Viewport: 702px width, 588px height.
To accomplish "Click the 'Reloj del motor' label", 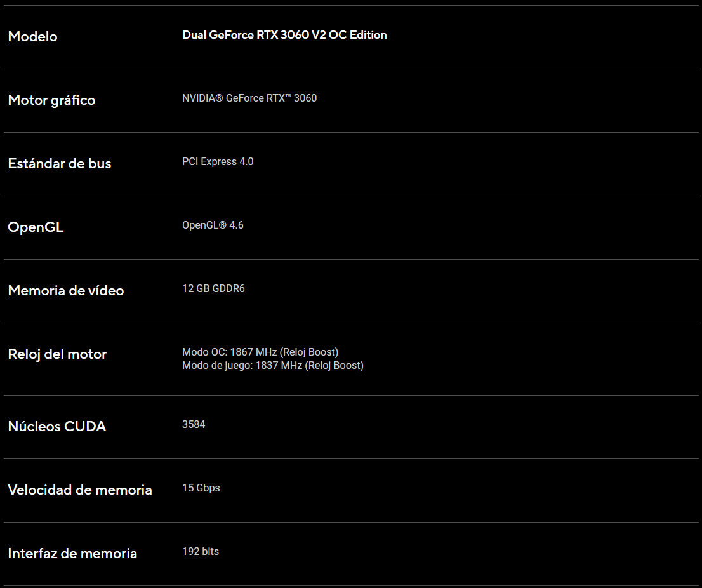I will pyautogui.click(x=57, y=354).
